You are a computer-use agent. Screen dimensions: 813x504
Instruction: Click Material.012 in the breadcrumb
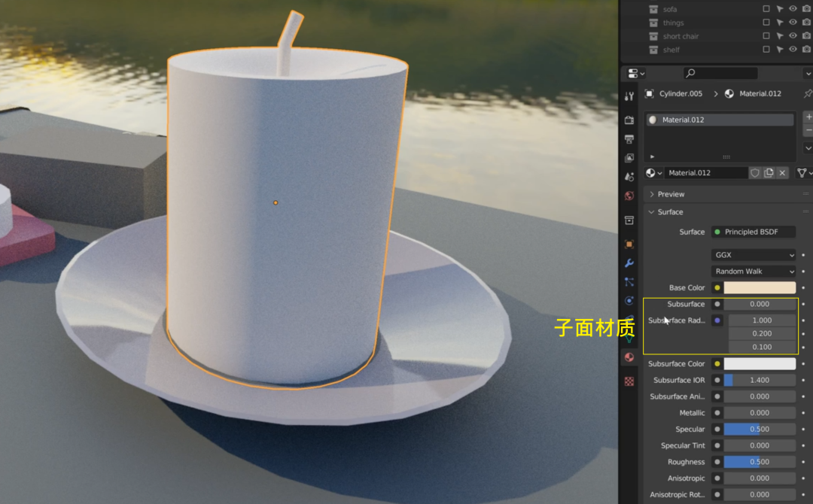760,94
